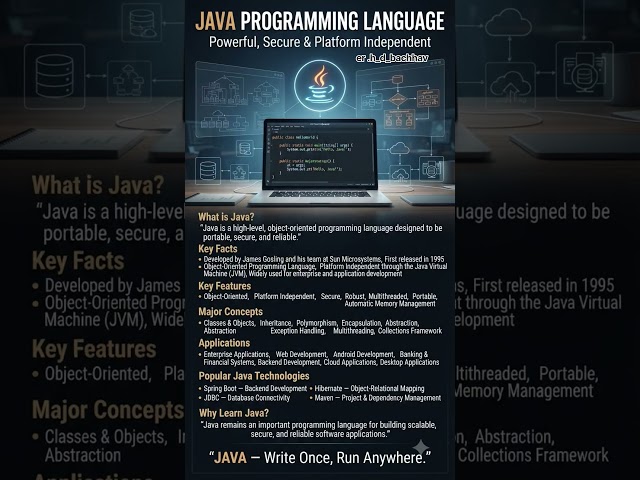640x480 pixels.
Task: Click the laptop screen showing Java code
Action: tap(320, 154)
